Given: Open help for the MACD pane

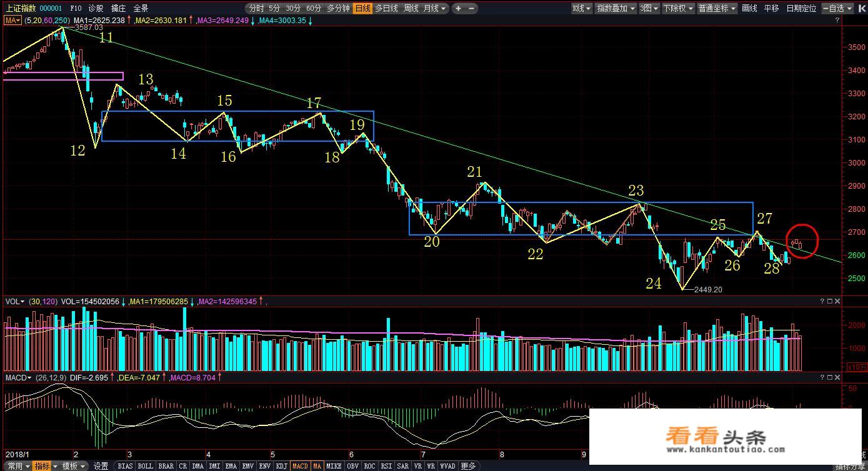Looking at the screenshot, I should coord(823,377).
